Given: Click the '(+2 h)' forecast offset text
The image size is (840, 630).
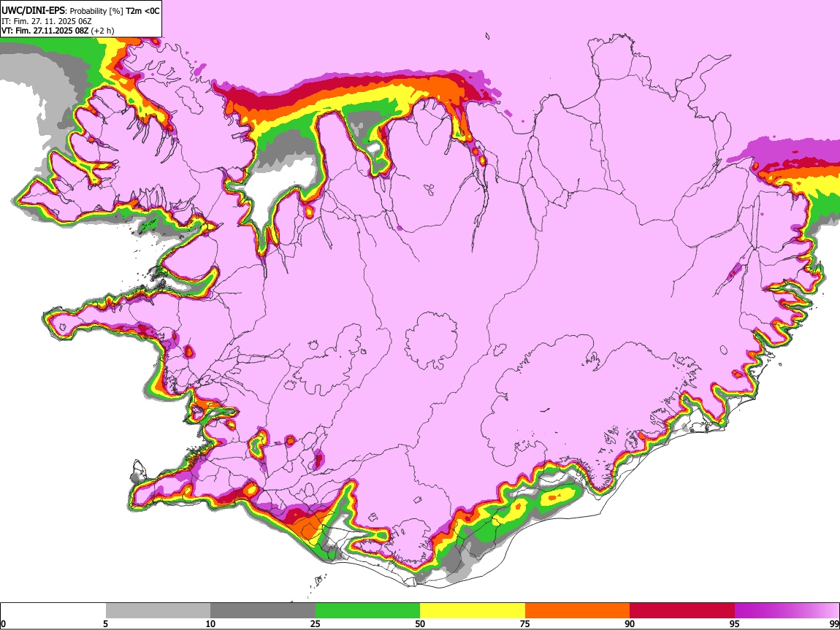Looking at the screenshot, I should click(102, 31).
